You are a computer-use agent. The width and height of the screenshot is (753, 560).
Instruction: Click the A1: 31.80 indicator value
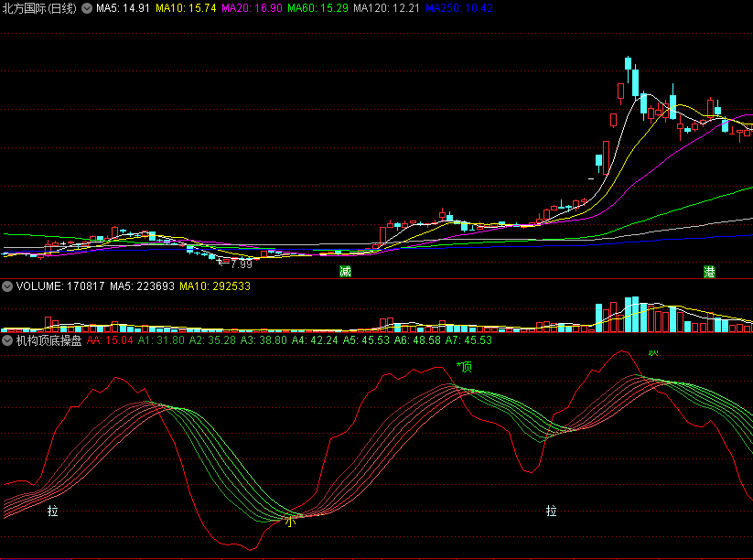161,340
